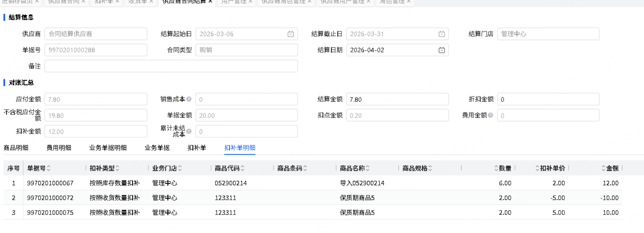
Task: Close the 用户管理 tab
Action: pyautogui.click(x=250, y=2)
